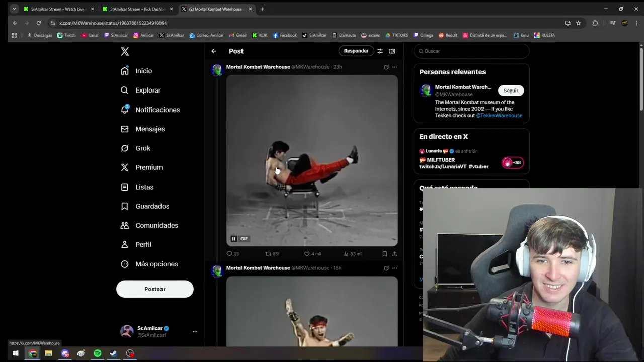Click the Responder button
Image resolution: width=644 pixels, height=362 pixels.
coord(356,51)
